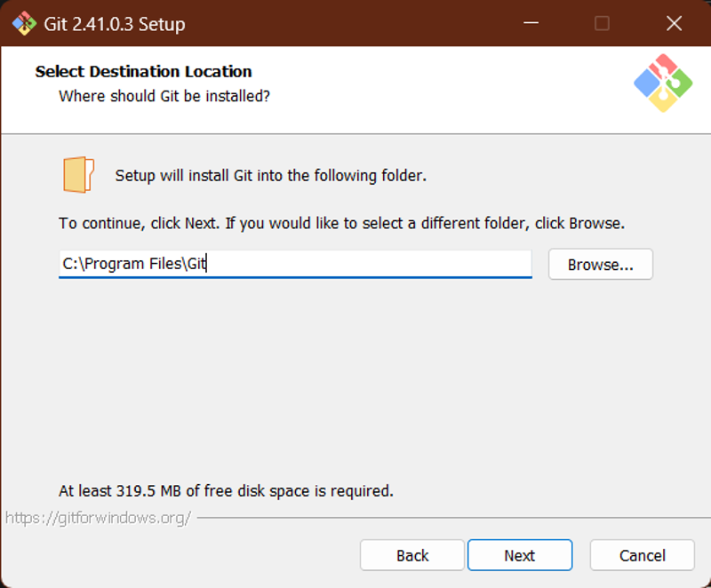Click the "To continue, click Next" instruction text
Viewport: 711px width, 588px height.
click(x=341, y=223)
